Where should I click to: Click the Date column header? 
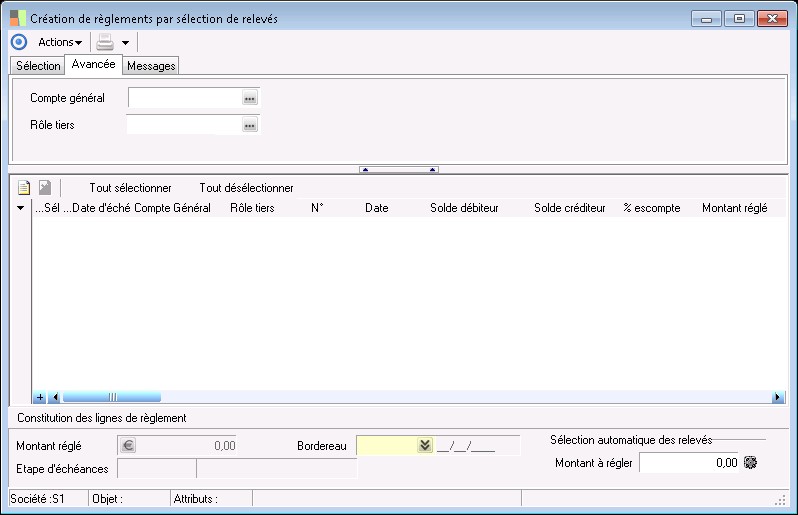(377, 208)
